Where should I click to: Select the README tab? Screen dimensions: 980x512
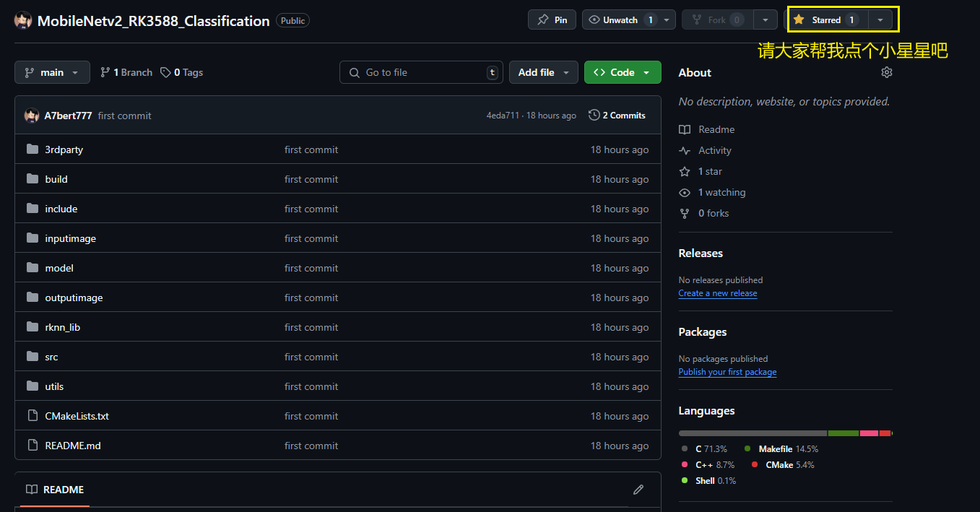click(x=55, y=490)
